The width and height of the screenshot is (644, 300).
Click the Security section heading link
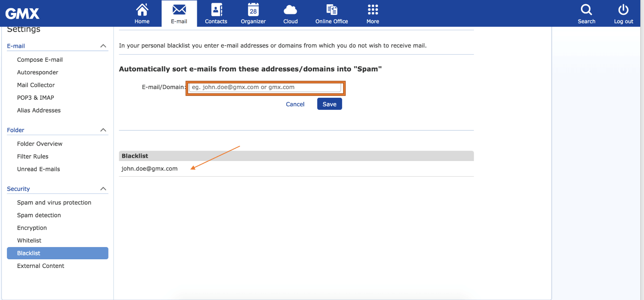pyautogui.click(x=19, y=189)
